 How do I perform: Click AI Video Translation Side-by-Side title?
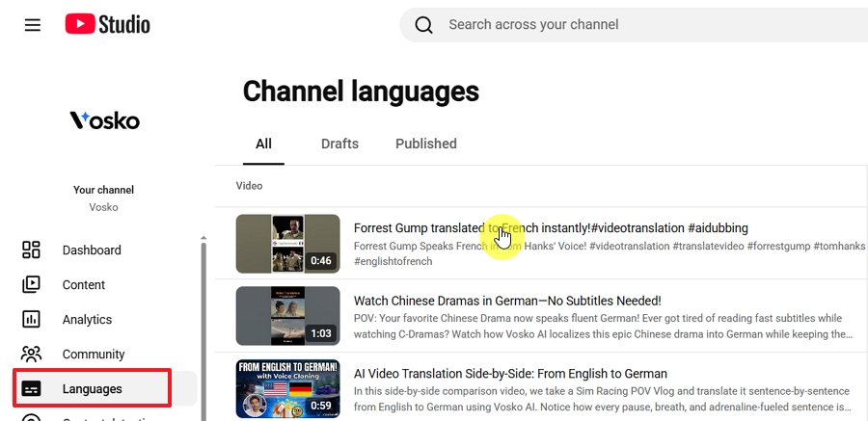(x=510, y=374)
